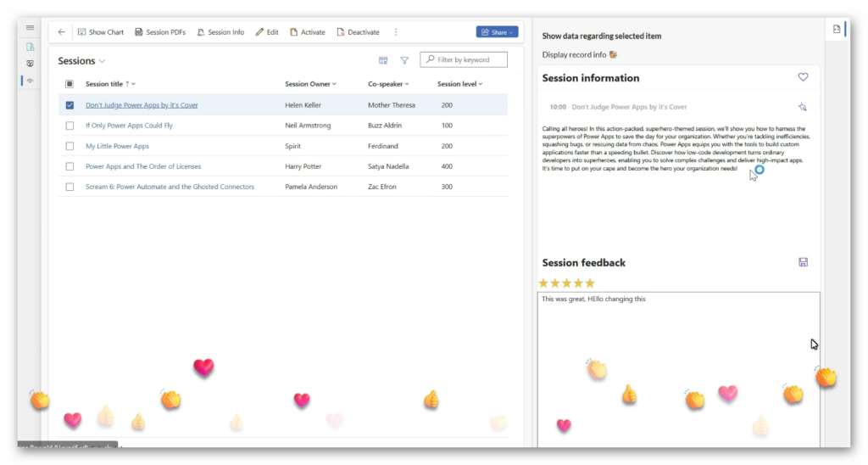Check the My Little Power Apps row
The width and height of the screenshot is (868, 465).
click(70, 146)
